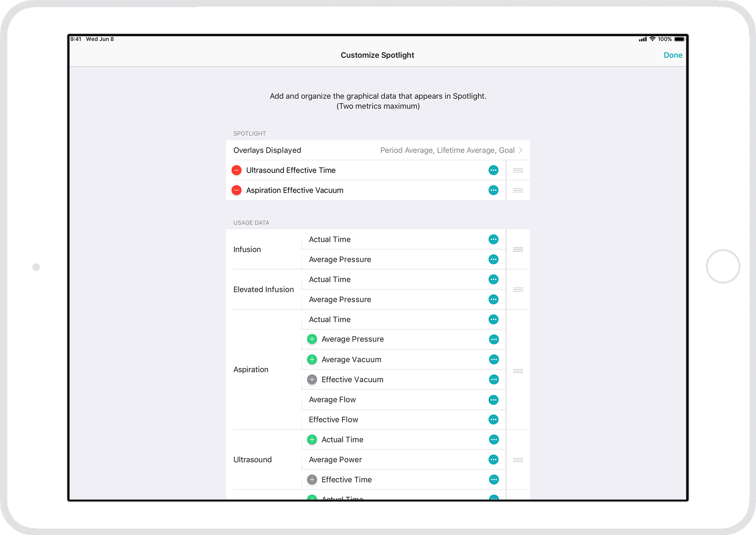The height and width of the screenshot is (535, 756).
Task: Add Ultrasound Actual Time to Spotlight
Action: [x=312, y=439]
